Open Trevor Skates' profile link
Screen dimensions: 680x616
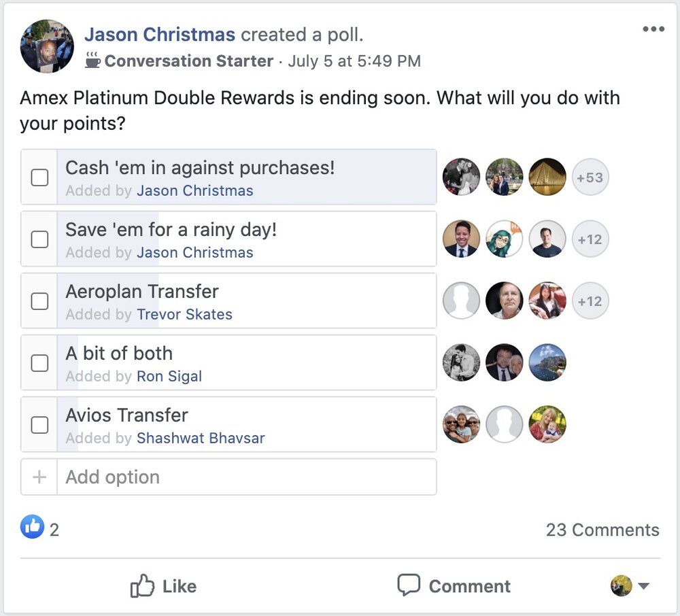(x=184, y=315)
